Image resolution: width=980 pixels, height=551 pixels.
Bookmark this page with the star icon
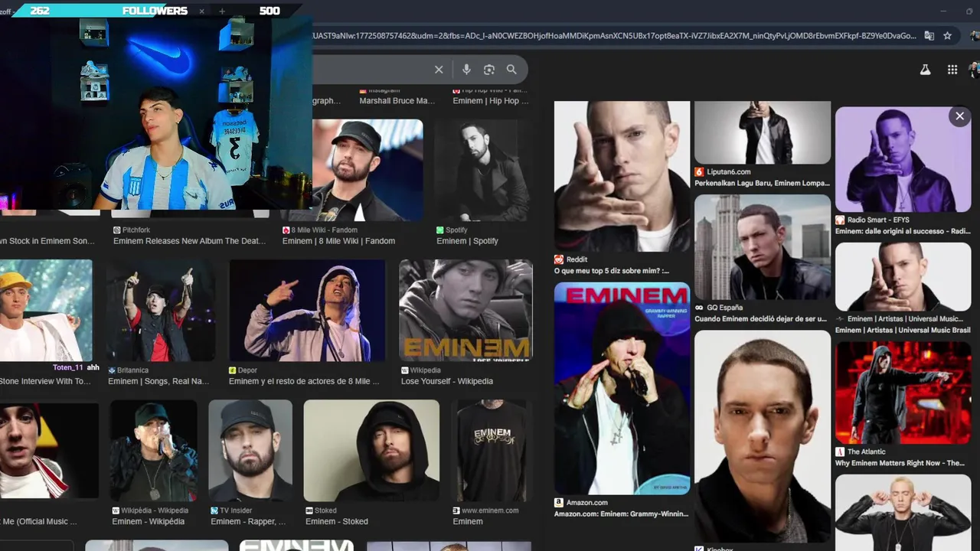pos(947,35)
